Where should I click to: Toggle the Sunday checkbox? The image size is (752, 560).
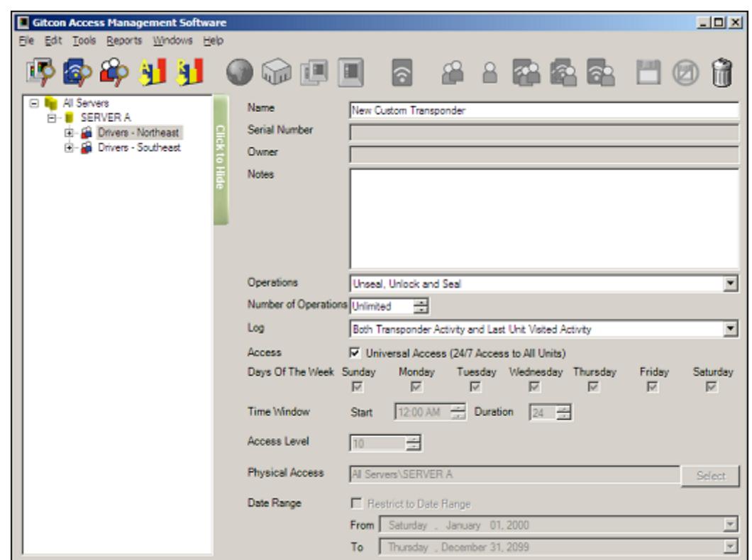coord(358,386)
